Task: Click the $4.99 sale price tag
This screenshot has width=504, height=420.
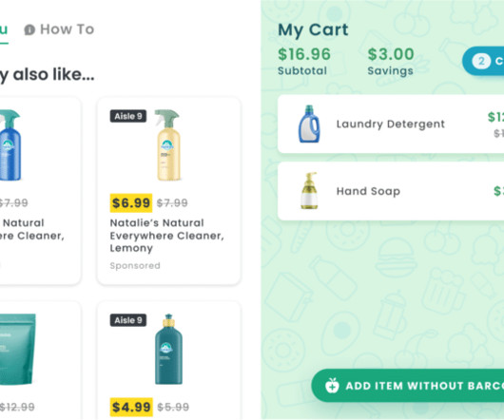Action: (x=131, y=407)
